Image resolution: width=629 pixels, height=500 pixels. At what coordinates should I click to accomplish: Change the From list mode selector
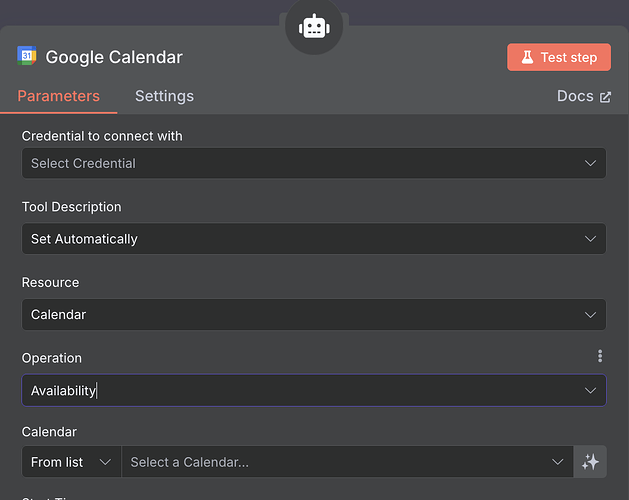[71, 462]
